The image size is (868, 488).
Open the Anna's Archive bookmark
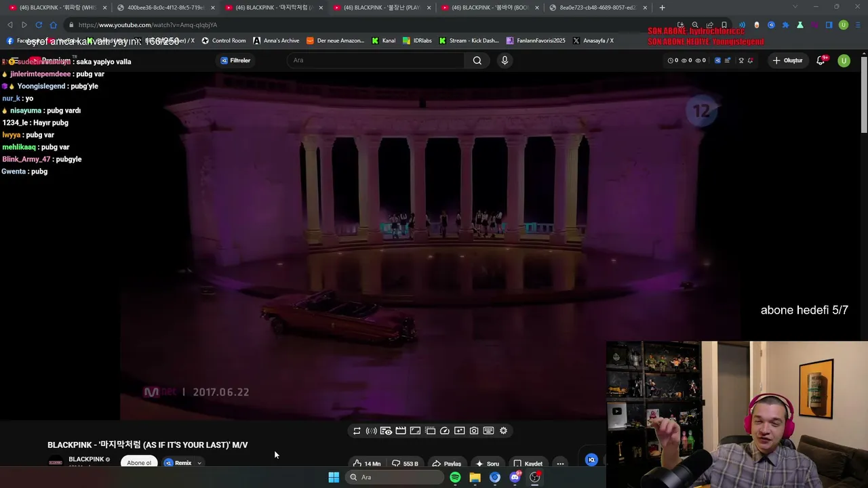click(x=276, y=41)
